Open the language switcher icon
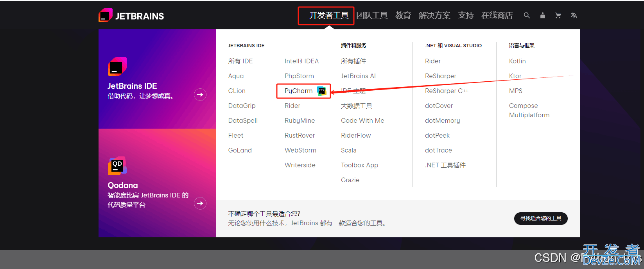Screen dimensions: 644x269 pos(574,15)
